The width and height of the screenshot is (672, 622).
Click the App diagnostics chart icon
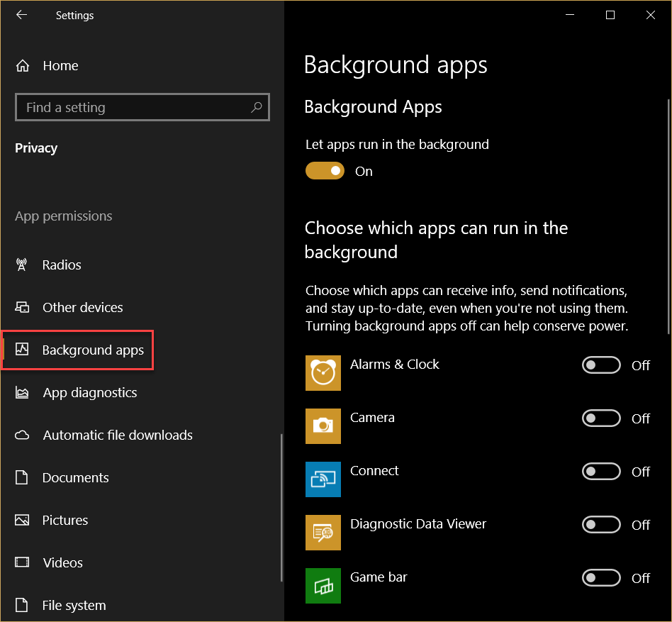click(x=22, y=392)
